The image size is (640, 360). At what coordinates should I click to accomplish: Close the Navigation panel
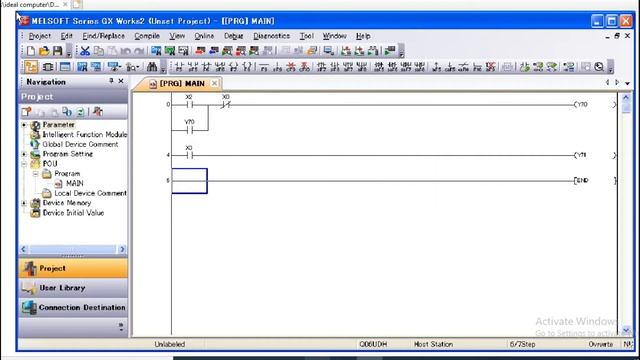point(121,81)
